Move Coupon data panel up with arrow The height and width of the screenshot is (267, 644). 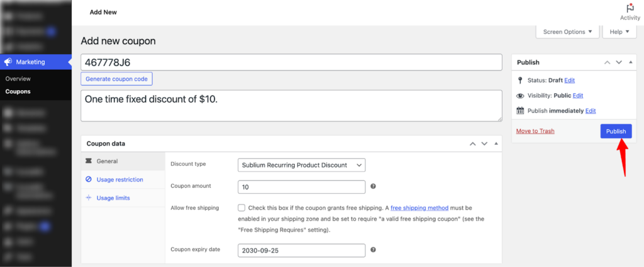[472, 144]
